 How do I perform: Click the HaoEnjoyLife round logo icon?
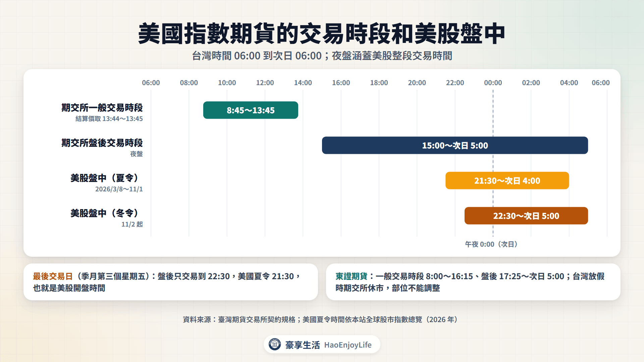(275, 344)
